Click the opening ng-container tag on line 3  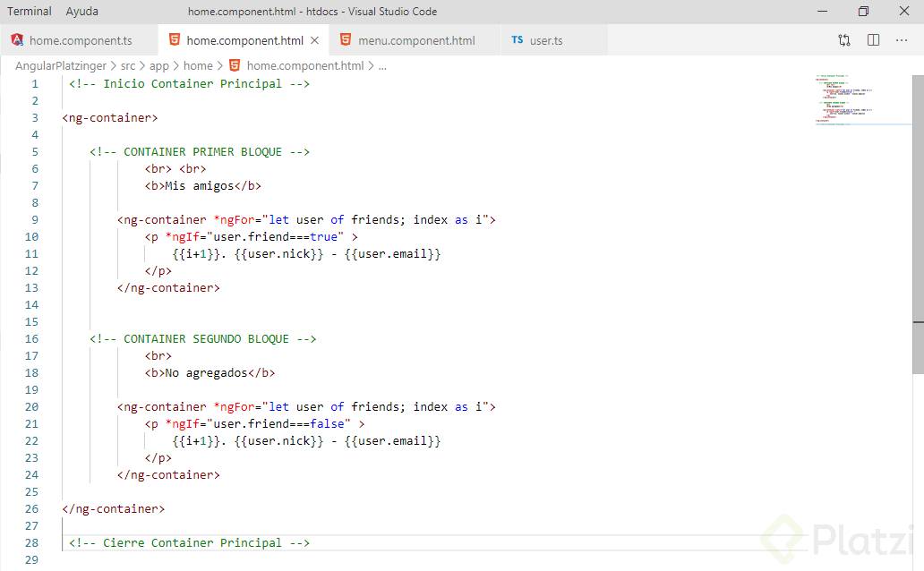click(x=109, y=118)
